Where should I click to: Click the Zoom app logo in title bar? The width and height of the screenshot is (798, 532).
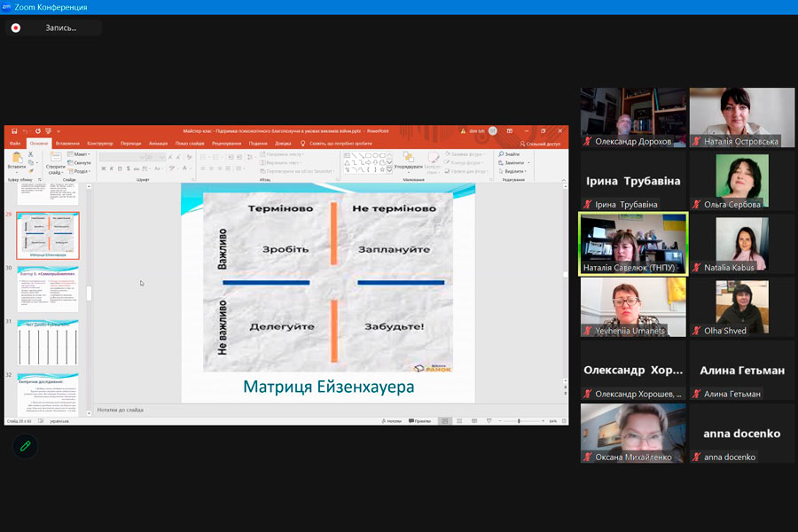pos(6,7)
